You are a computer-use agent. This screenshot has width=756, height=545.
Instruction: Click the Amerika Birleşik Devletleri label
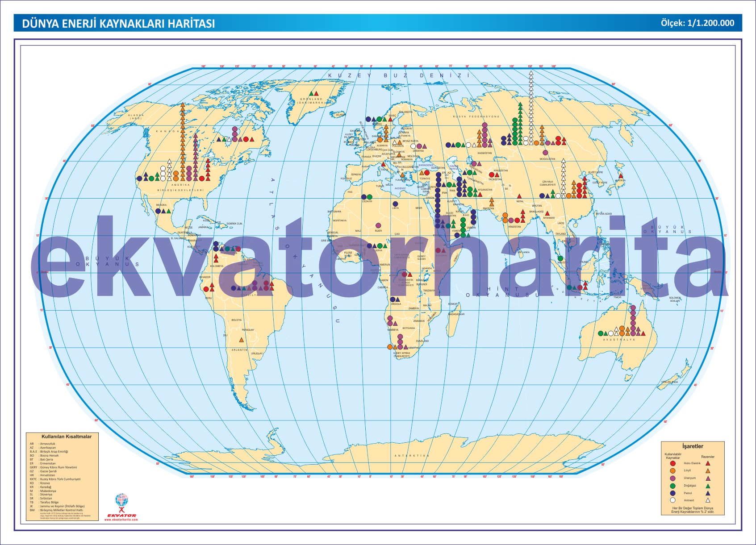pos(180,187)
